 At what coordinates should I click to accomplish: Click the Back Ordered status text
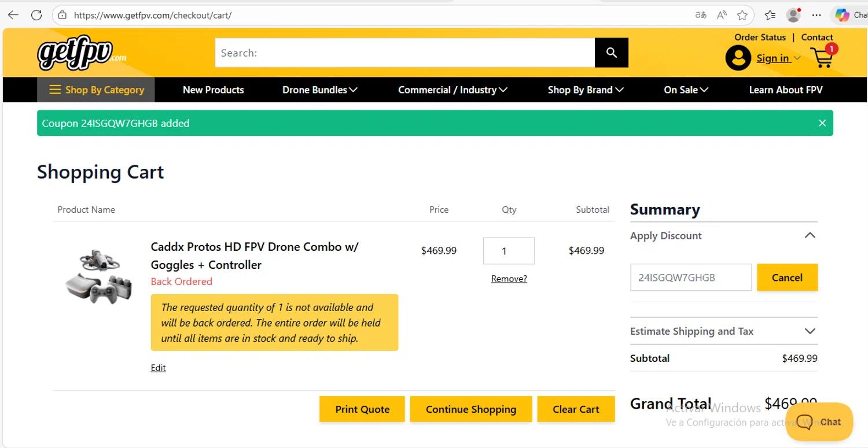(182, 282)
